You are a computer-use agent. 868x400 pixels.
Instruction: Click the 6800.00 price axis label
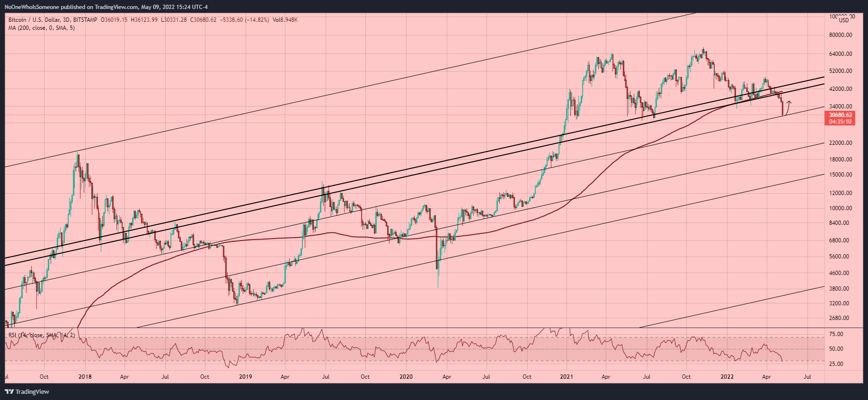click(x=839, y=240)
